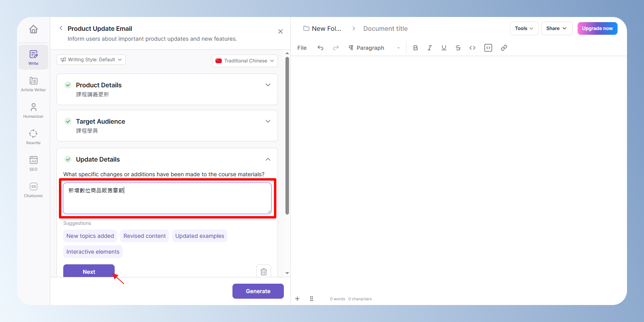The height and width of the screenshot is (322, 644).
Task: Open the SEO sidebar tool
Action: [x=33, y=164]
